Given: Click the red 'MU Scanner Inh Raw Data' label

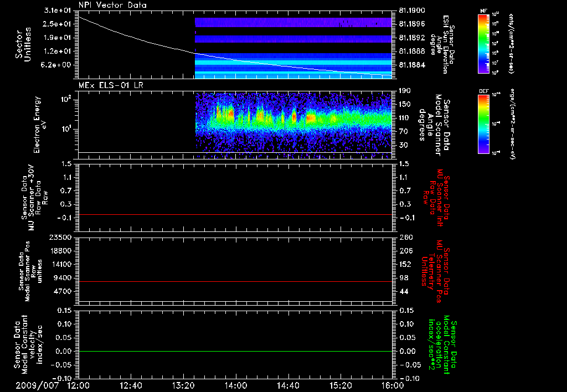Looking at the screenshot, I should pyautogui.click(x=436, y=198).
